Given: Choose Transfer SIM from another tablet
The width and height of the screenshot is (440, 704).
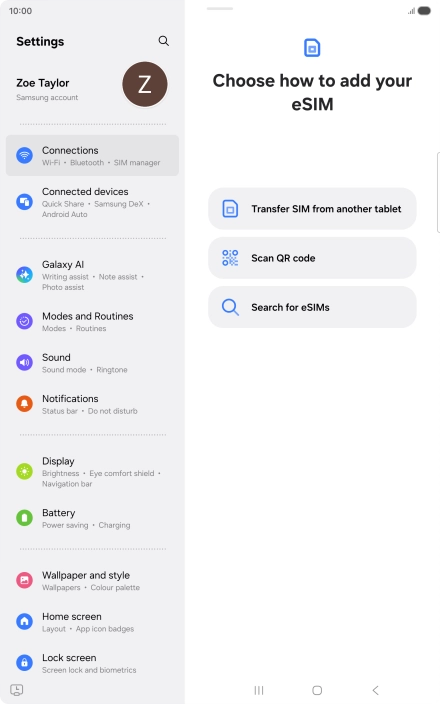Looking at the screenshot, I should (312, 209).
